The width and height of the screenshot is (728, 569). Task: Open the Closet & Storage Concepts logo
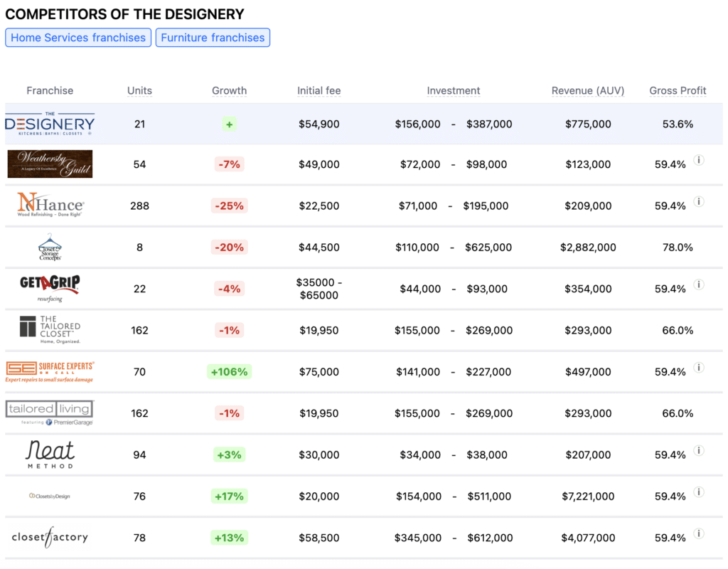point(50,247)
